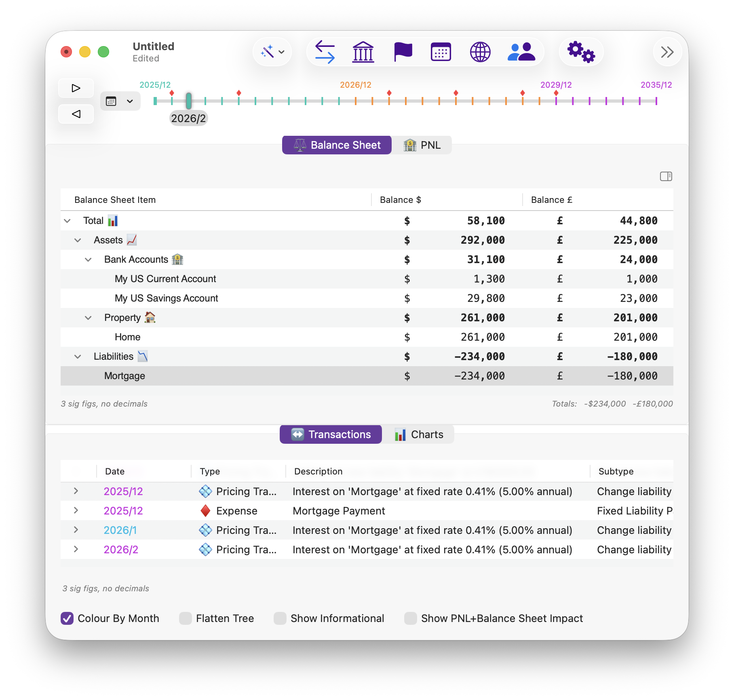This screenshot has height=700, width=734.
Task: Open settings via the gears icon
Action: coord(581,52)
